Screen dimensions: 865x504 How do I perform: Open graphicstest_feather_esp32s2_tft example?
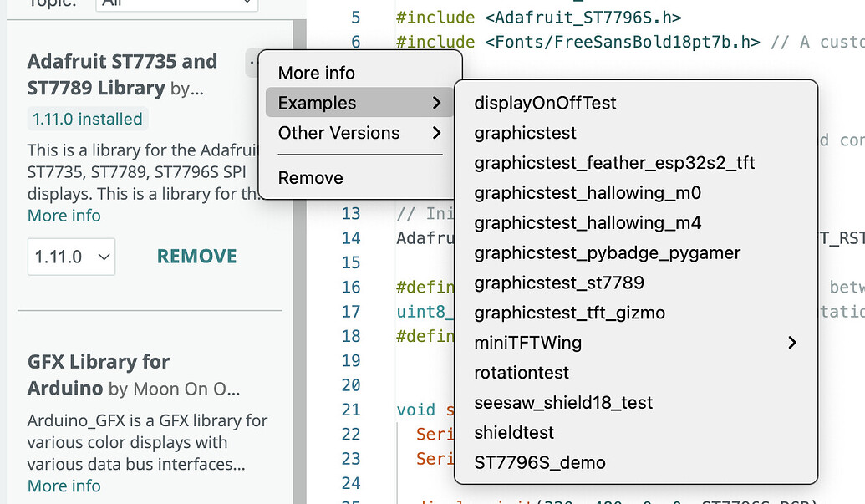614,163
